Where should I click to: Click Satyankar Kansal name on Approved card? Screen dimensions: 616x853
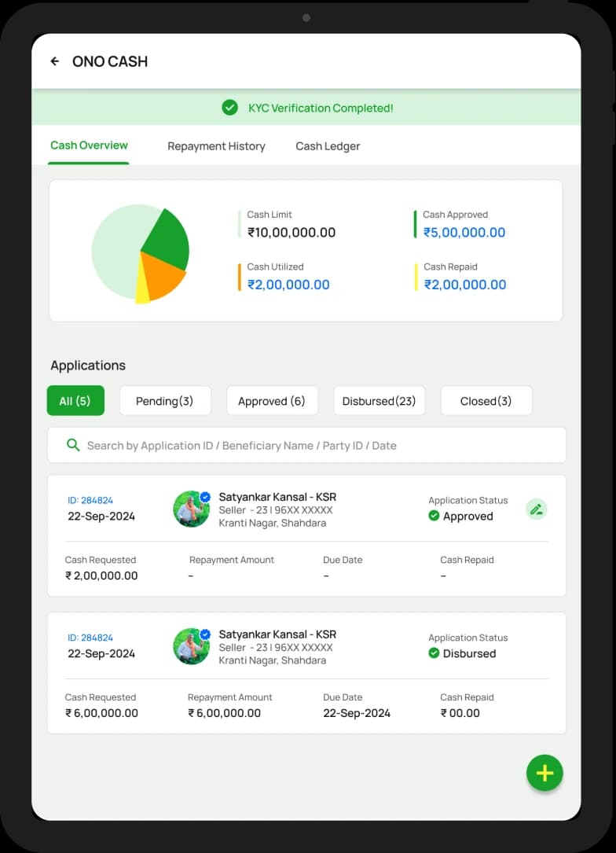[x=277, y=497]
